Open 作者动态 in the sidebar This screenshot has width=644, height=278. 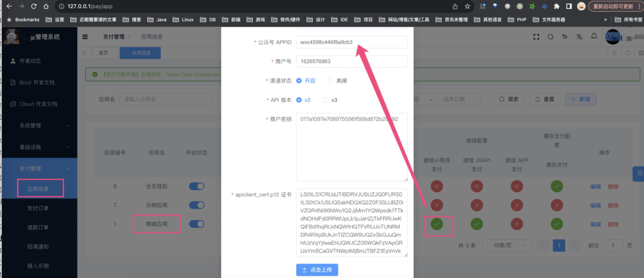pos(40,61)
